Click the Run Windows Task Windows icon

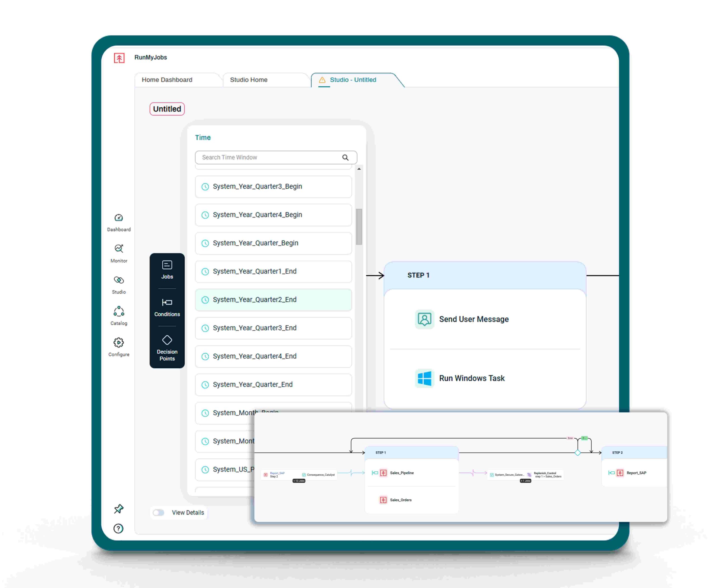424,378
